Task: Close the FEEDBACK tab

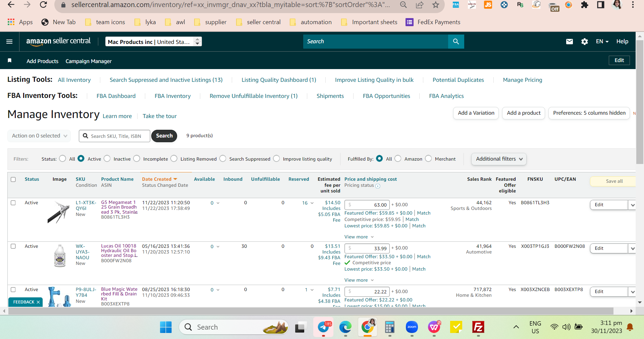Action: coord(38,302)
